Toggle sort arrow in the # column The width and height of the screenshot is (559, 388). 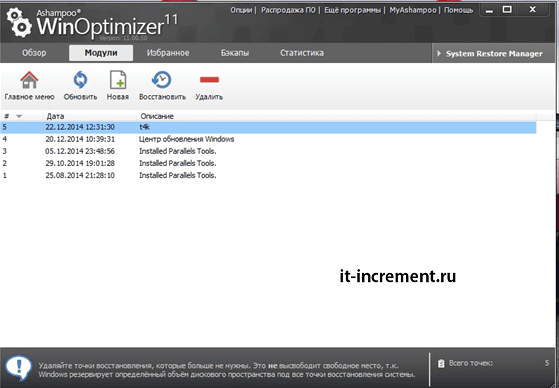click(x=19, y=116)
